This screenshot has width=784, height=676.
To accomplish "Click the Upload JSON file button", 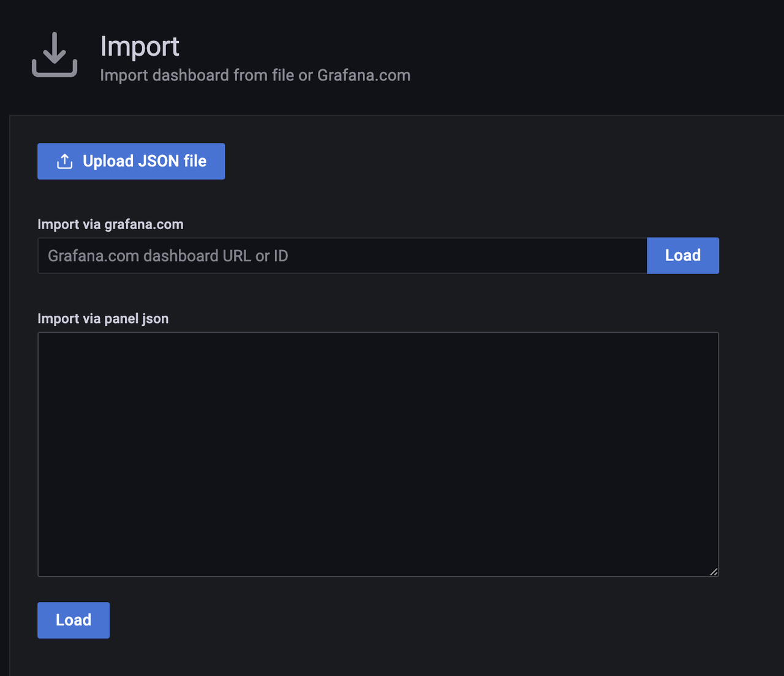I will tap(131, 161).
